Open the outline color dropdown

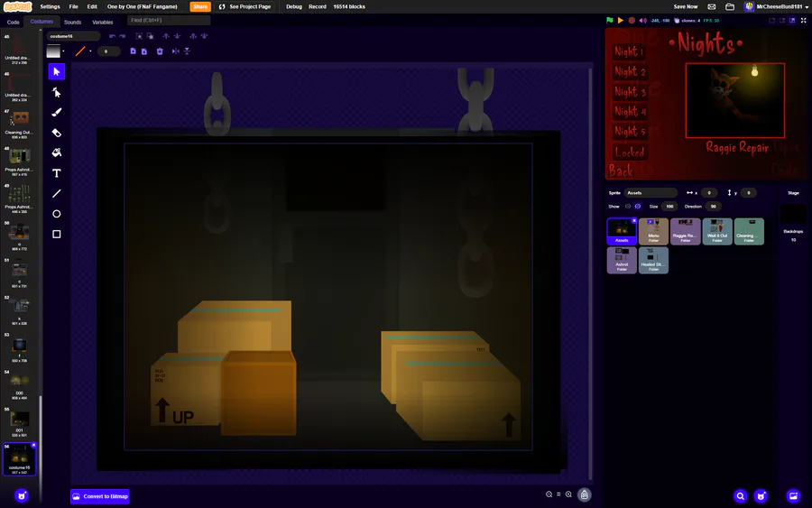(90, 51)
